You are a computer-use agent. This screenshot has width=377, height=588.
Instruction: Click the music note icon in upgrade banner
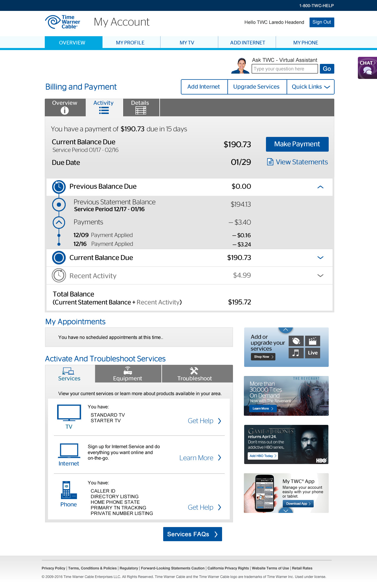tap(296, 353)
